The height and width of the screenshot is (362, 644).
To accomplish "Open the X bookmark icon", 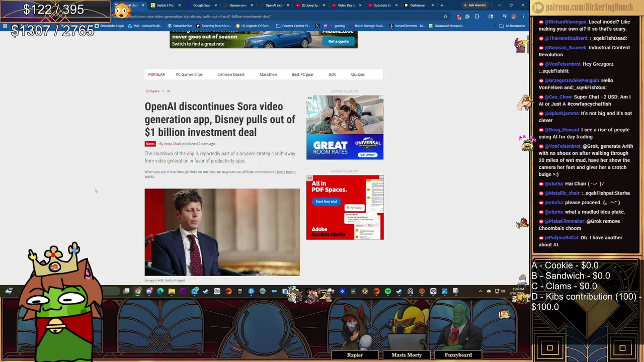I will point(317,26).
